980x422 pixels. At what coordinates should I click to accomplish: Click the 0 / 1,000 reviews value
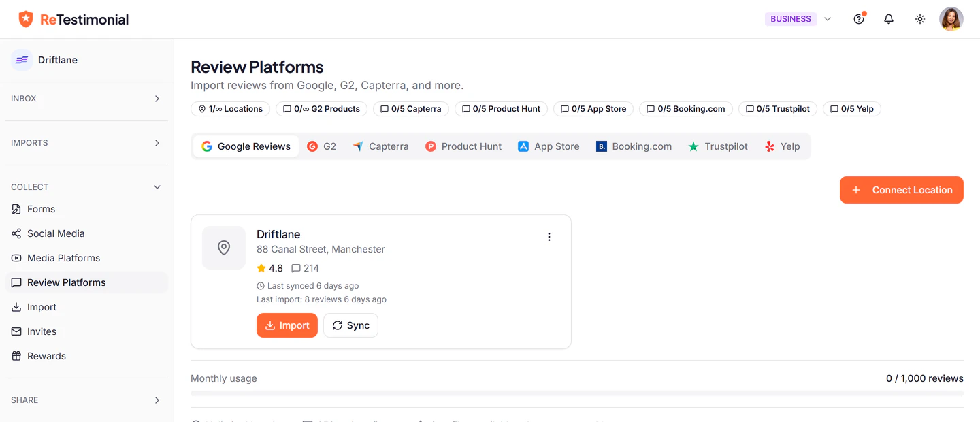[925, 378]
